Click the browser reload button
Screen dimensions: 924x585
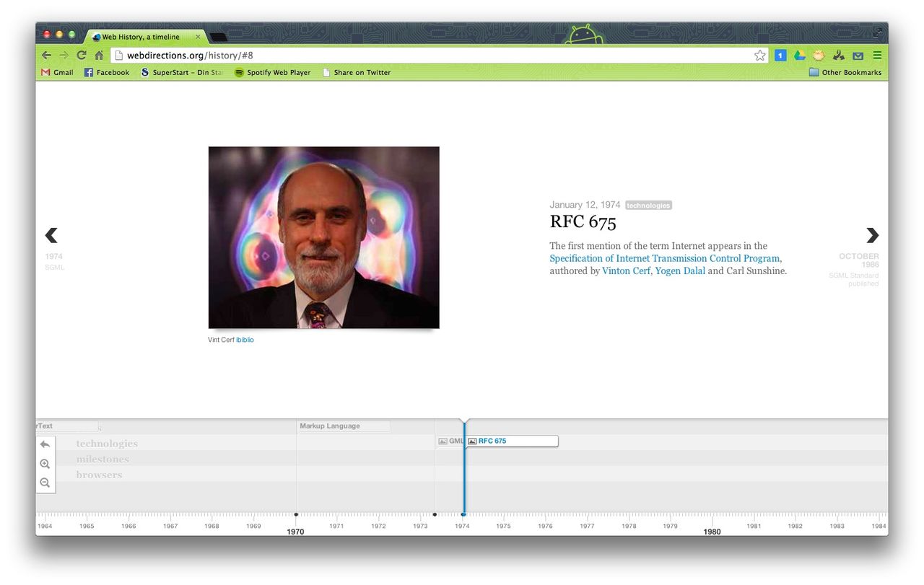82,56
